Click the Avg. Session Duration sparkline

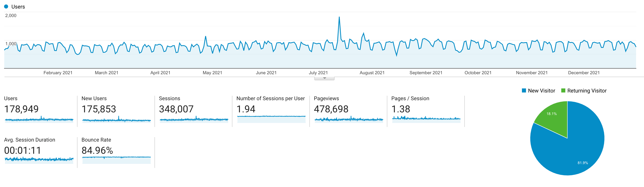click(x=39, y=159)
